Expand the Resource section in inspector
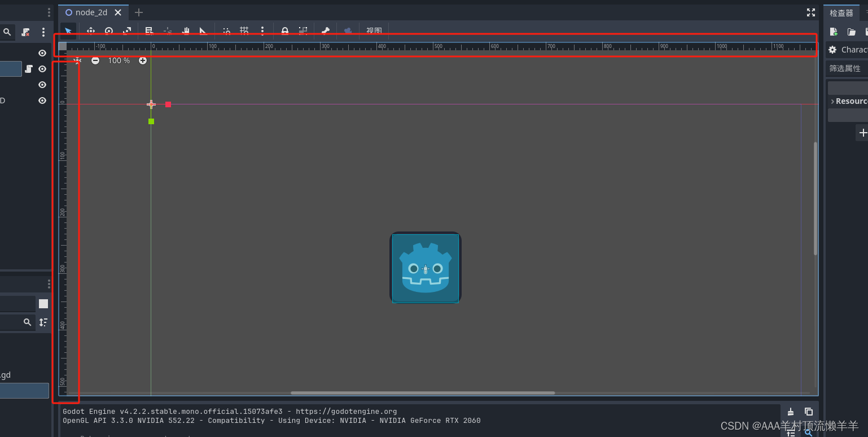Image resolution: width=868 pixels, height=437 pixels. tap(849, 101)
